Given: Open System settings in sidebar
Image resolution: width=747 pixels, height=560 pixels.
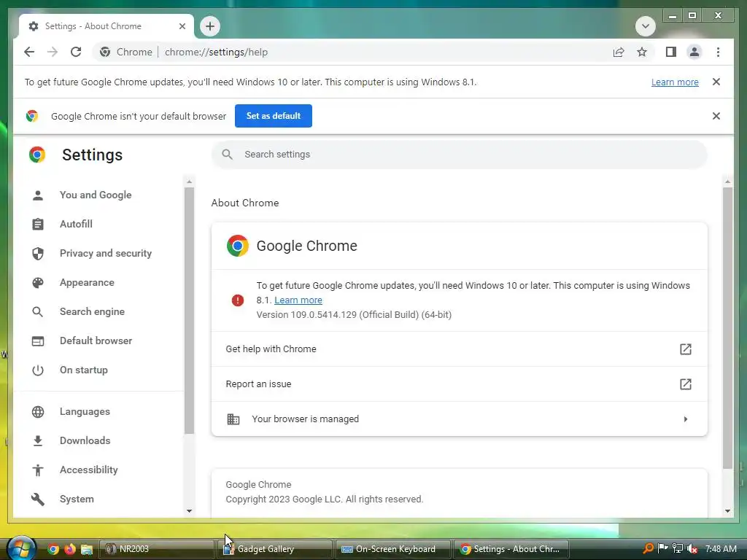Looking at the screenshot, I should tap(77, 499).
